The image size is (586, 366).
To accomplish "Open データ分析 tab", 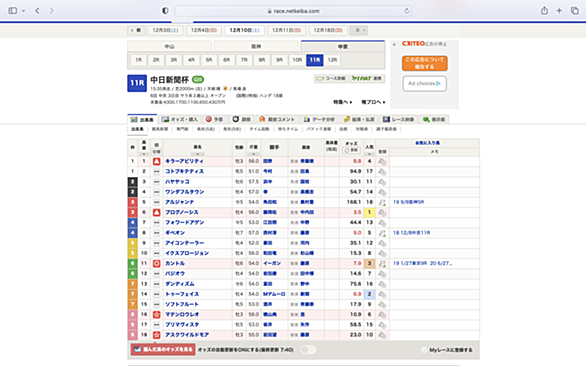I will point(320,119).
